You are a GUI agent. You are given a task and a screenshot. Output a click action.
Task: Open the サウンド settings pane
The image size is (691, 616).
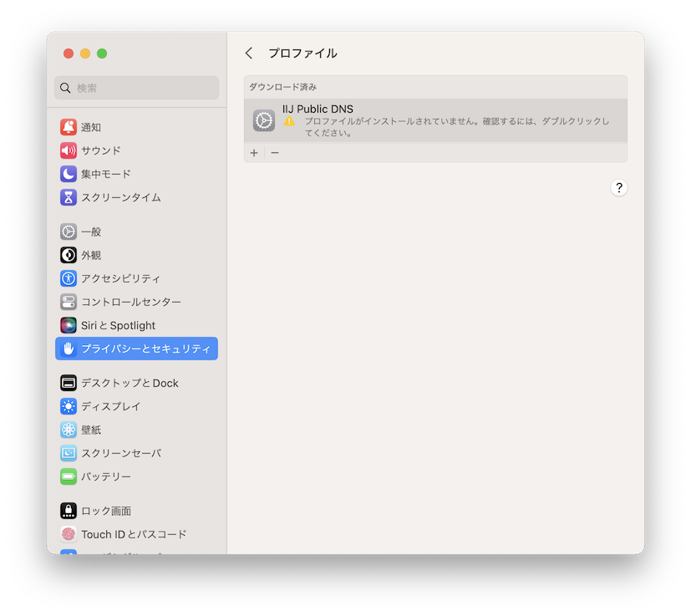[137, 150]
